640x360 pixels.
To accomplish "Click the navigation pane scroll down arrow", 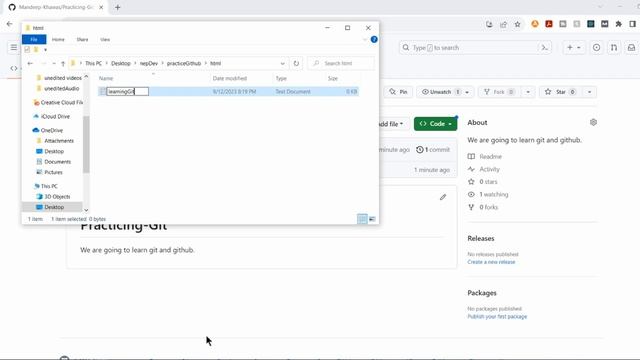I will 86,210.
